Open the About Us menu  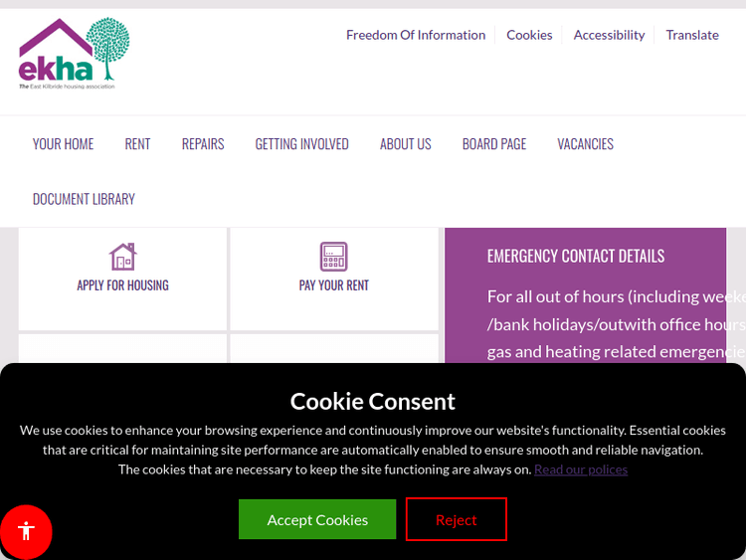point(405,144)
